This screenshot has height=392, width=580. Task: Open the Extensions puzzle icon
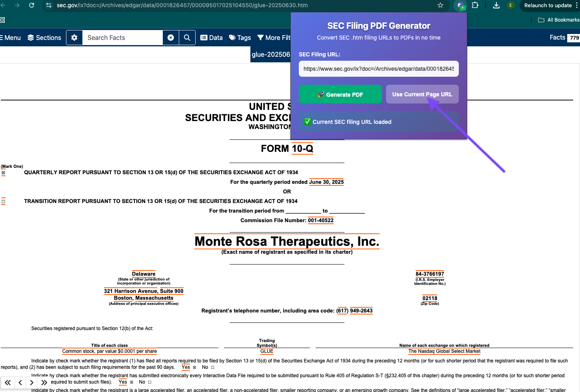tap(475, 5)
